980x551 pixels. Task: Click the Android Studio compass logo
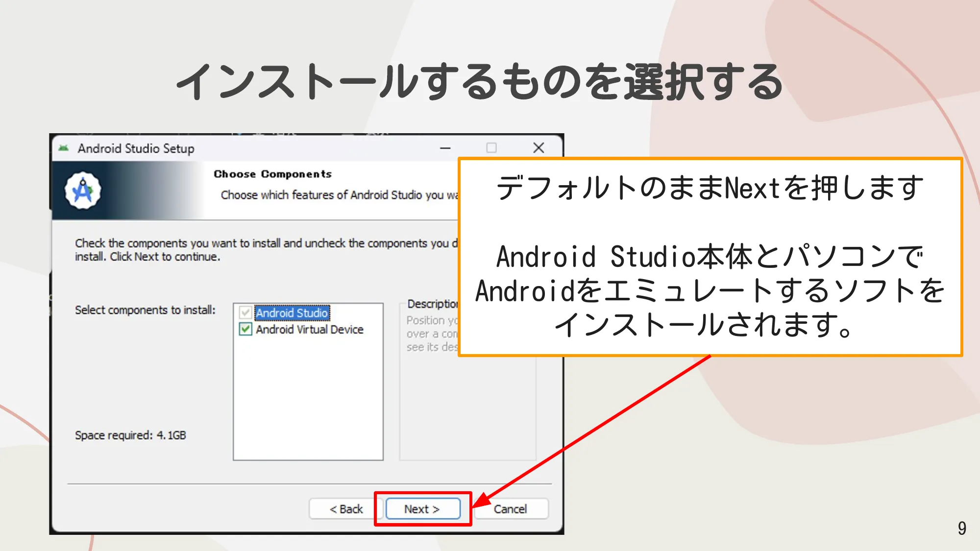[83, 191]
